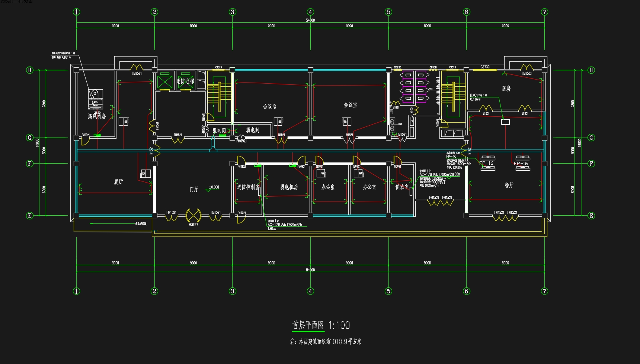The image size is (640, 364).
Task: Click the indoor unit symbol in 展厅
Action: (145, 174)
